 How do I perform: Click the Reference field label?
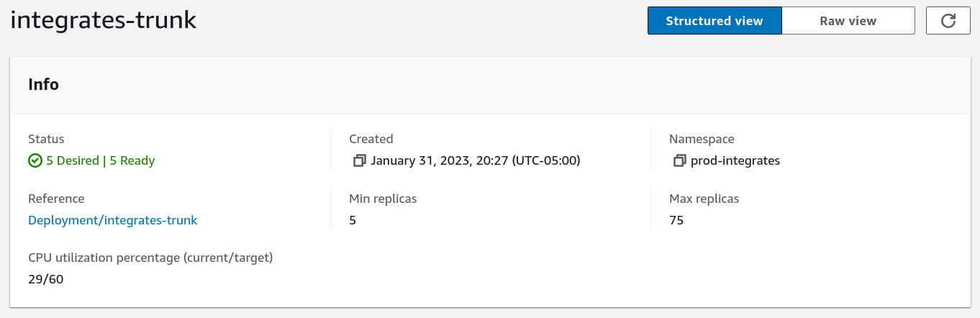click(56, 199)
